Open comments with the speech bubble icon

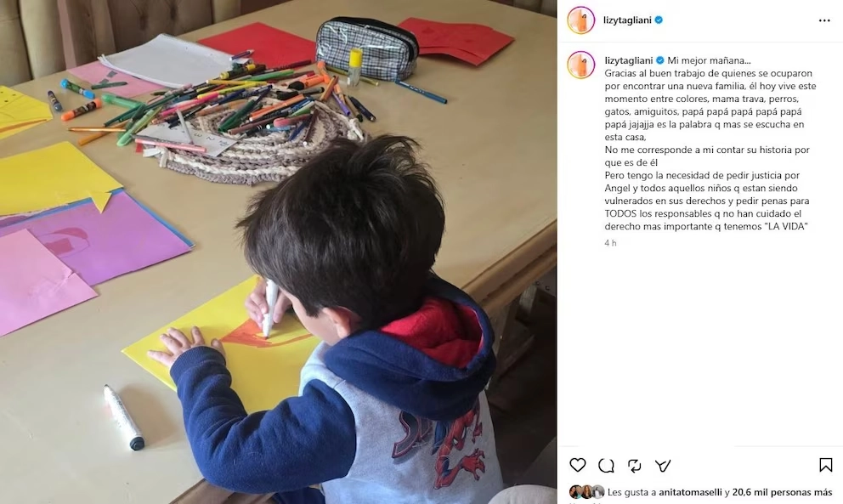click(606, 465)
